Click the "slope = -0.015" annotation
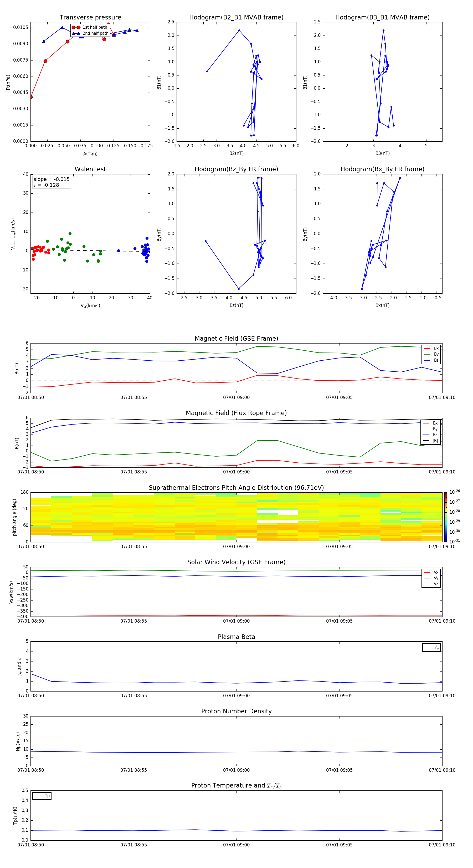Image resolution: width=473 pixels, height=868 pixels. 52,179
